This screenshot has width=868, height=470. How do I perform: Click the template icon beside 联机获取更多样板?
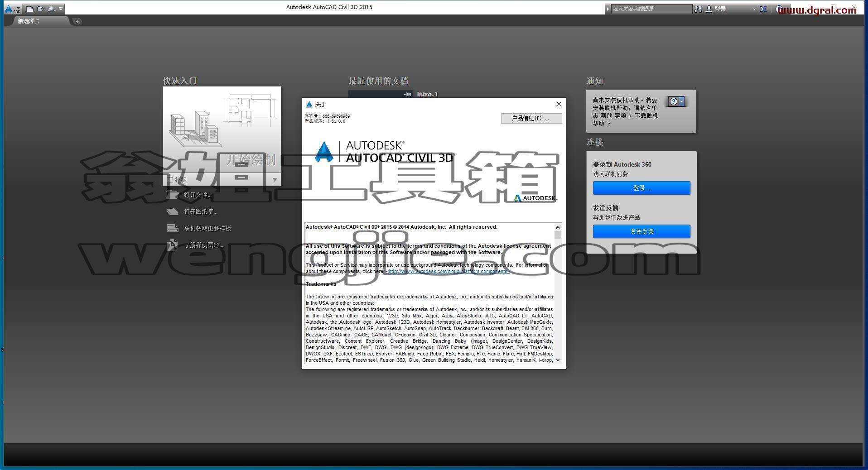click(x=173, y=228)
